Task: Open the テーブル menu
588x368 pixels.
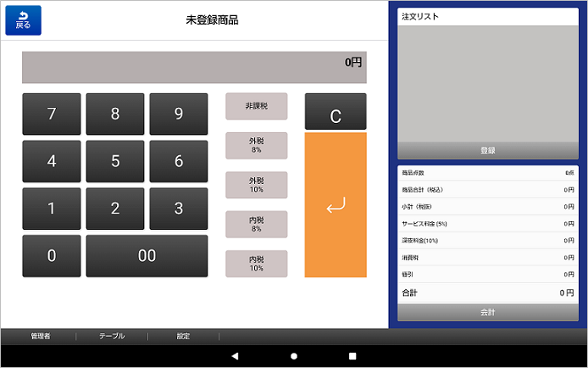Action: click(112, 336)
